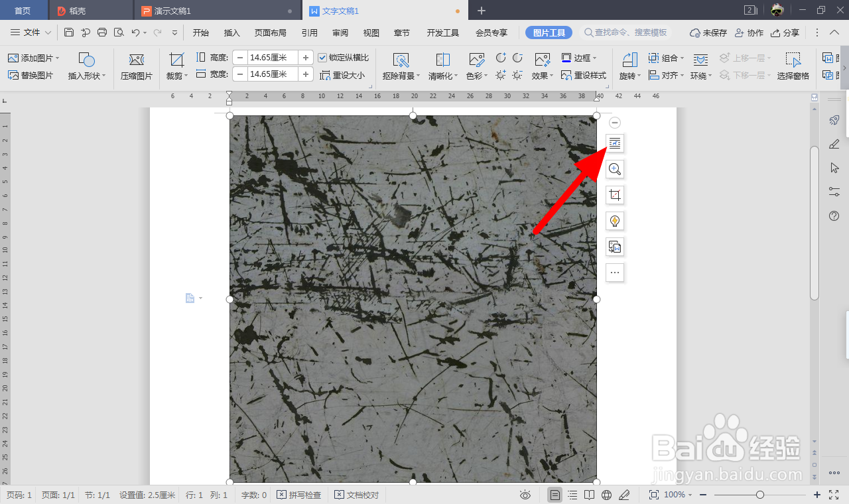Switch to web layout globe view

(606, 495)
